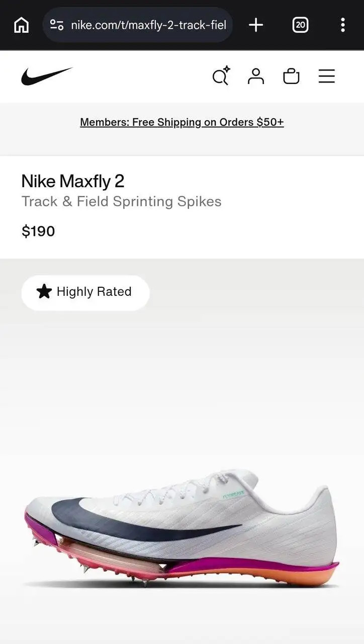Tap the FLYWEAVE label on shoe tongue
Viewport: 364px width, 644px height.
[233, 495]
